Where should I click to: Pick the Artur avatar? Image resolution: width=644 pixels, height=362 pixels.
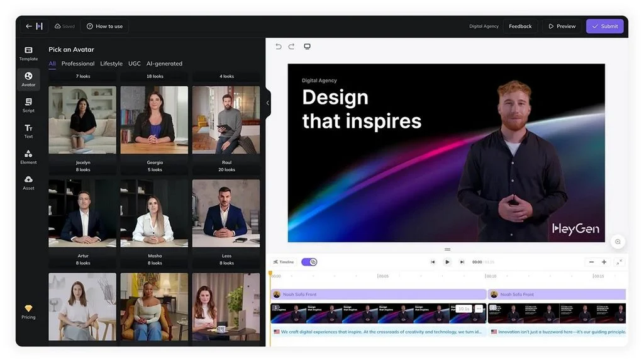pyautogui.click(x=82, y=213)
